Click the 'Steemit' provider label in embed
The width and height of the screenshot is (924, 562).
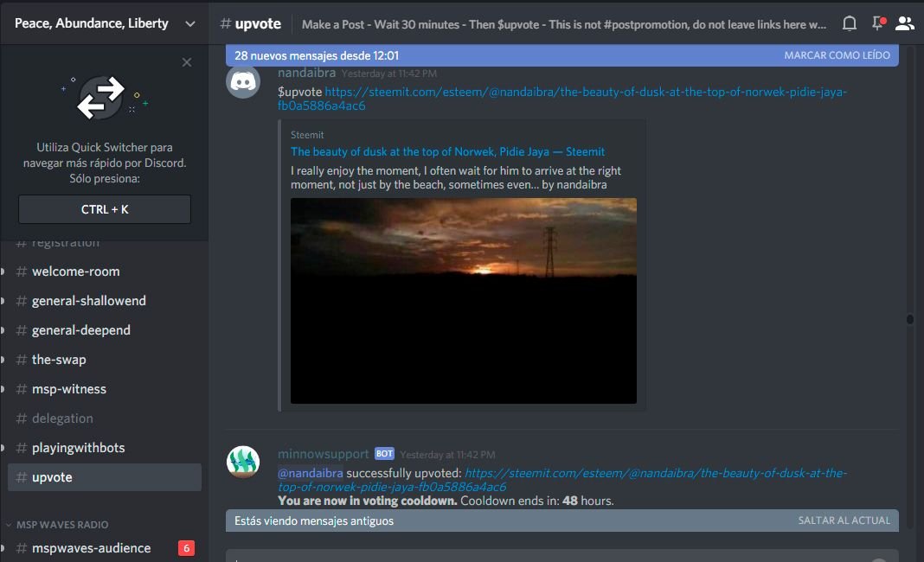tap(307, 135)
